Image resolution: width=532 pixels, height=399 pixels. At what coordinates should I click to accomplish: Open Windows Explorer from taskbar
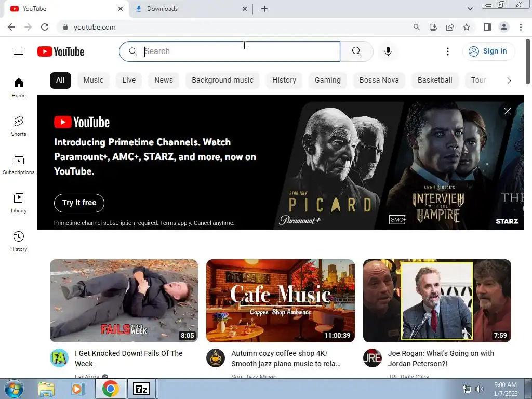click(46, 389)
